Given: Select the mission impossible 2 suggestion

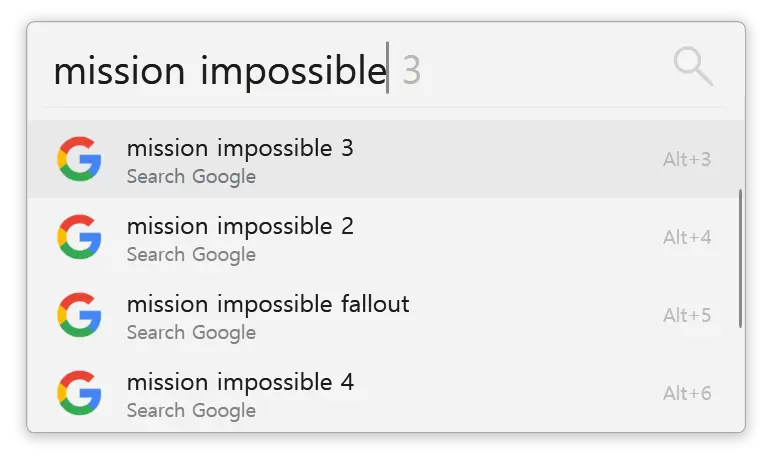Looking at the screenshot, I should pos(383,237).
